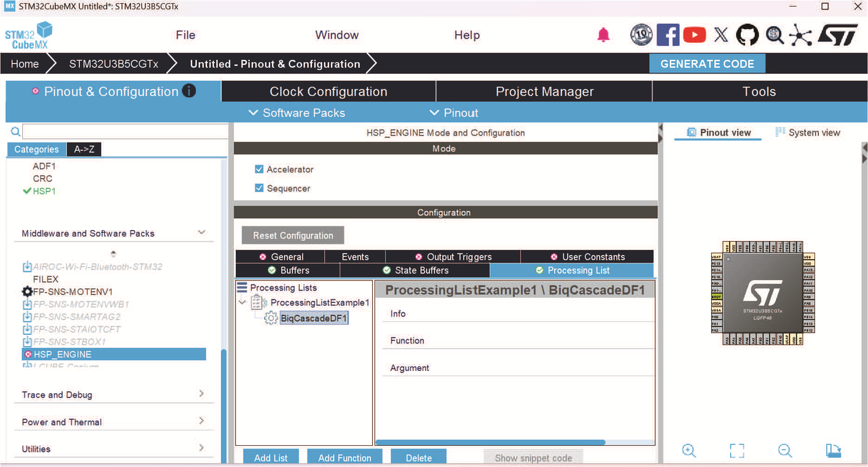Open the Output Triggers tab
Viewport: 868px width, 467px height.
click(453, 256)
